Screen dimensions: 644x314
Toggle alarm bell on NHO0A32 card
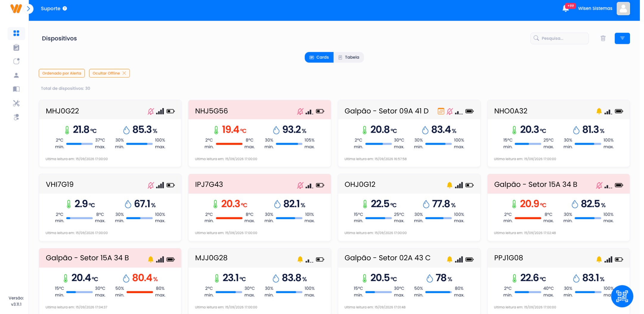(599, 111)
